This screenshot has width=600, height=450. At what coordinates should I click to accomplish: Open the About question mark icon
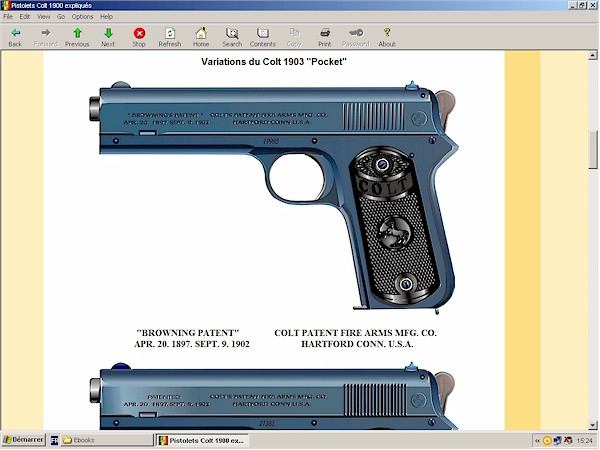[x=387, y=33]
